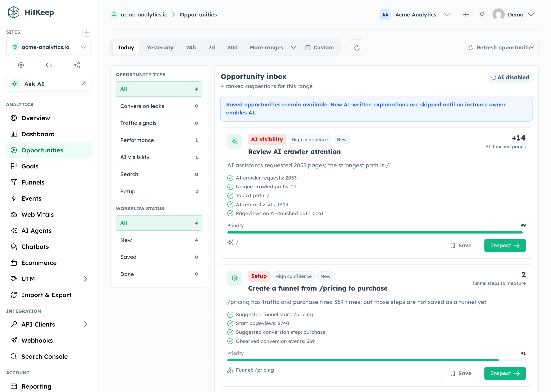551x392 pixels.
Task: Open Goals page
Action: pos(49,166)
